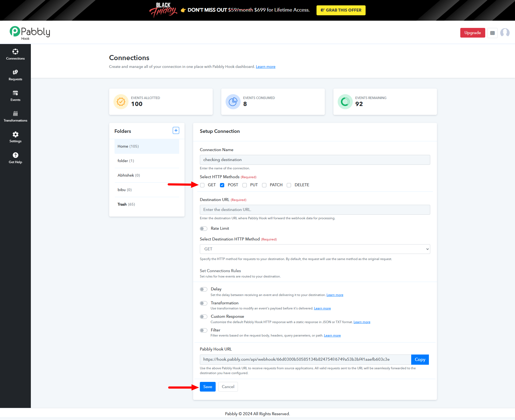The height and width of the screenshot is (420, 515).
Task: Select the Abhishek folder
Action: [147, 175]
